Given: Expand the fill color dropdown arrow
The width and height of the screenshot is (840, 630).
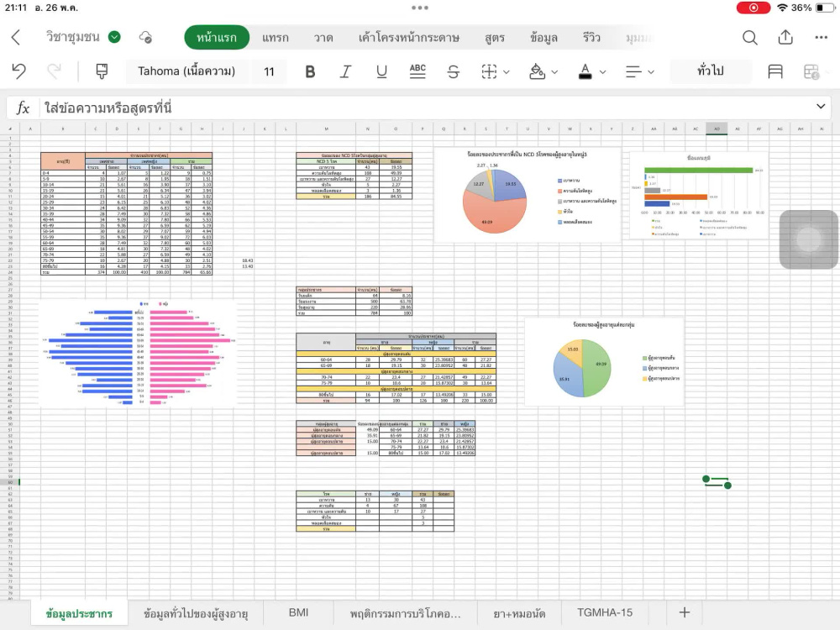Looking at the screenshot, I should 554,71.
